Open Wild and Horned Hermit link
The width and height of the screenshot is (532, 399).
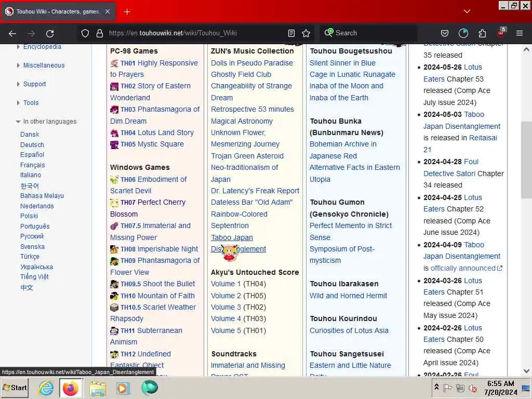click(349, 296)
